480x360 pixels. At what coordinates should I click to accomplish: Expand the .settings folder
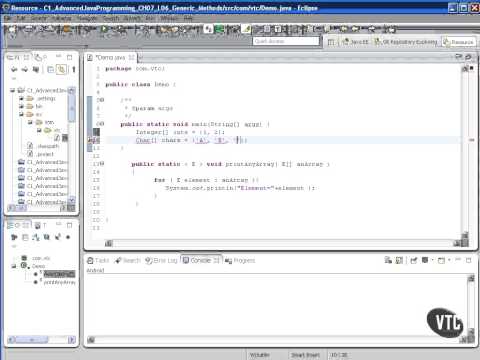coord(21,98)
